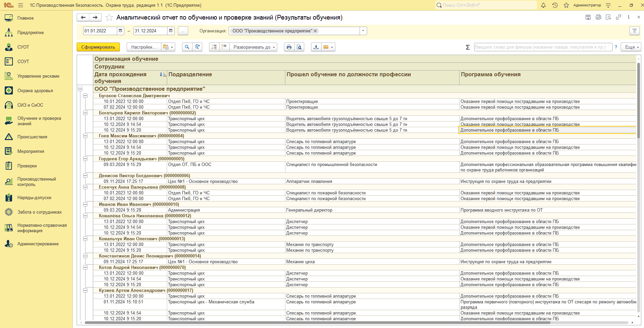Click the question mark help link
Image resolution: width=644 pixels, height=328 pixels.
click(616, 47)
